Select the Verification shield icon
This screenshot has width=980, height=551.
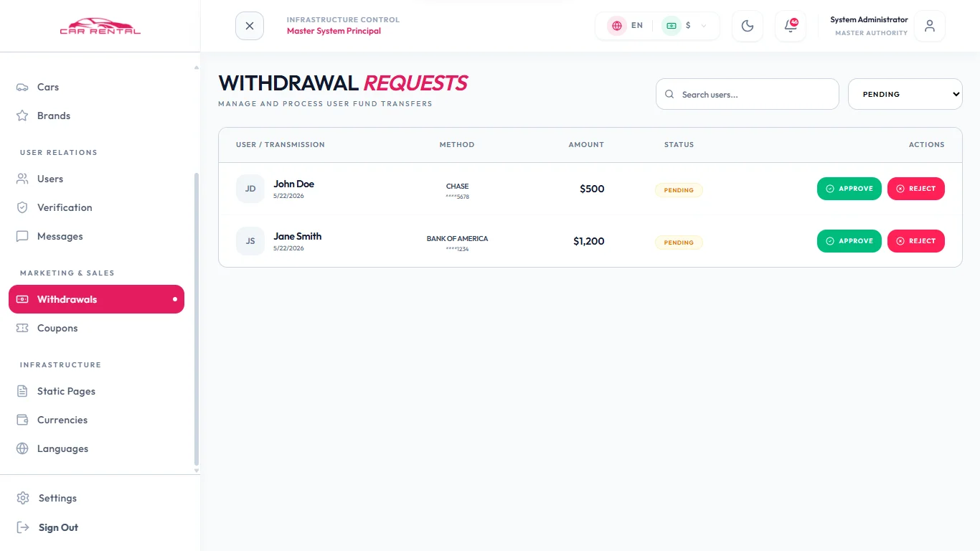[22, 207]
